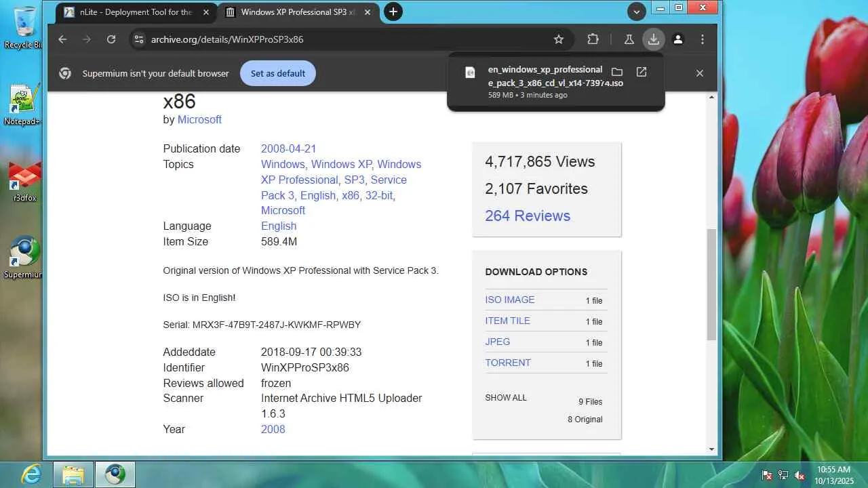Screen dimensions: 868x488
Task: Switch to the nLite Deployment Tool tab
Action: (136, 12)
